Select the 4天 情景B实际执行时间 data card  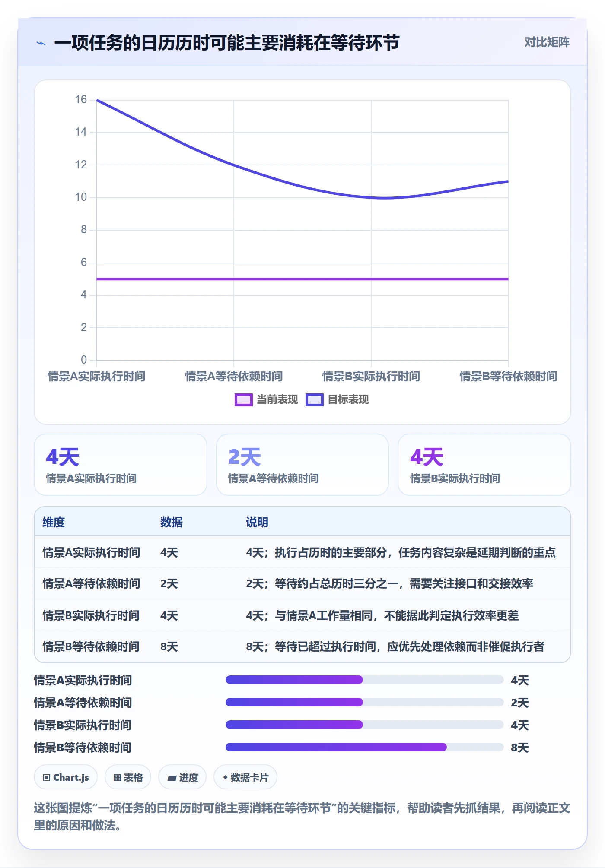click(484, 465)
